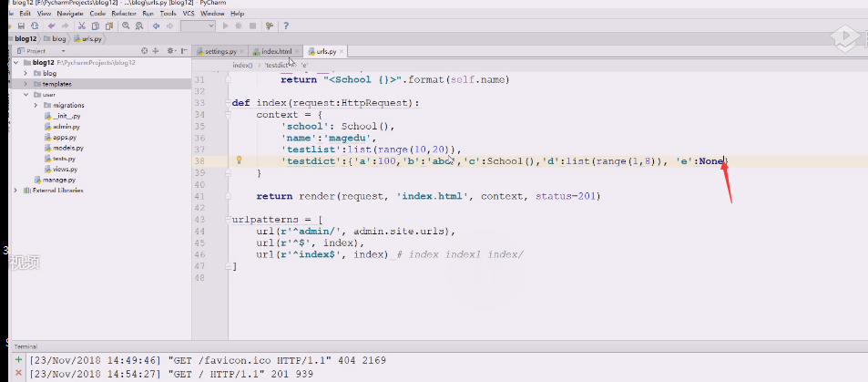Click the green plus New Terminal icon
Screen dimensions: 868x382
(18, 360)
